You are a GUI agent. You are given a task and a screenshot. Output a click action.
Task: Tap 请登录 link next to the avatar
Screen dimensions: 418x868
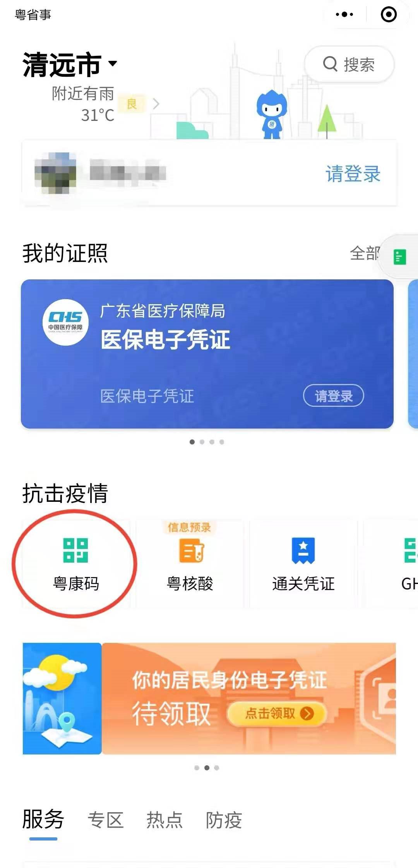[353, 174]
